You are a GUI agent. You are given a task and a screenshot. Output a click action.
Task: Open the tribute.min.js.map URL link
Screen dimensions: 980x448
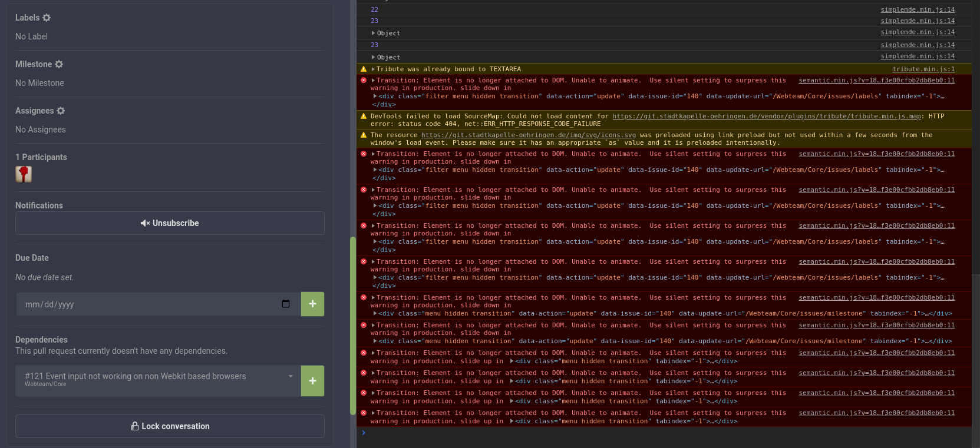pos(767,116)
